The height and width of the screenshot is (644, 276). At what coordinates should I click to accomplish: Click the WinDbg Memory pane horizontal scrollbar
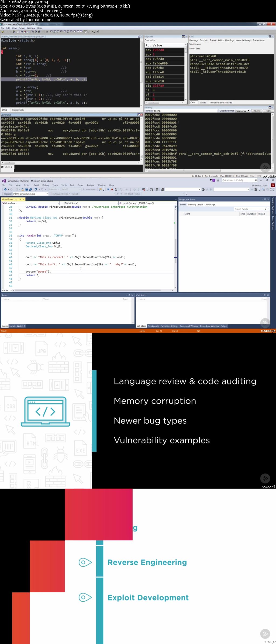[208, 170]
